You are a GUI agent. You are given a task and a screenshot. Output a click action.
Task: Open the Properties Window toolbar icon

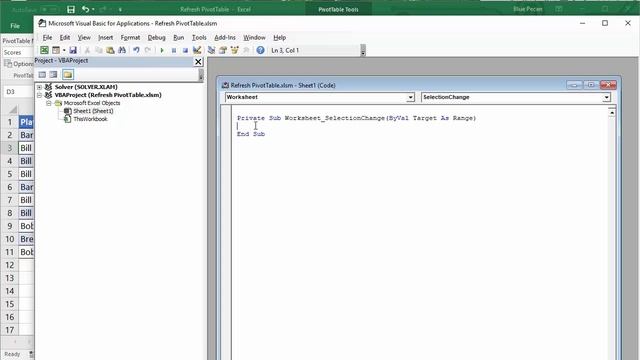223,50
